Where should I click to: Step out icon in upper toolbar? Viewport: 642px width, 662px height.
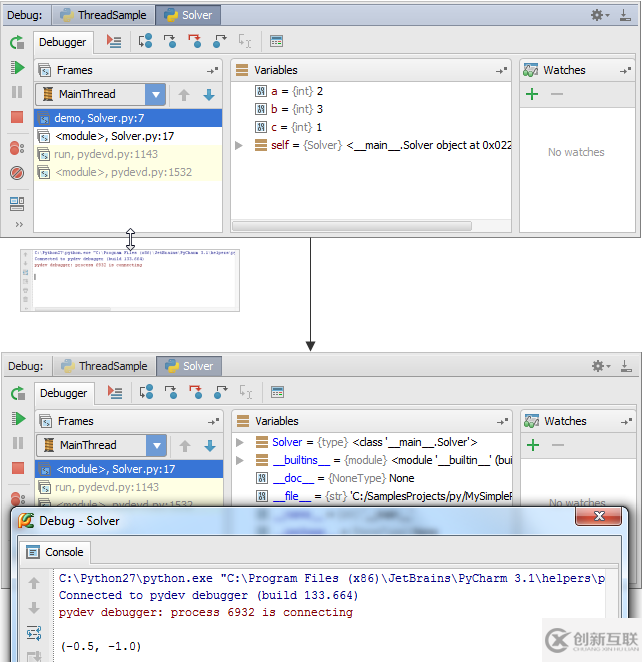(219, 41)
